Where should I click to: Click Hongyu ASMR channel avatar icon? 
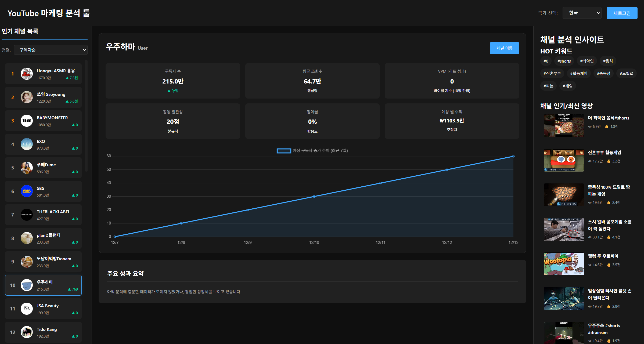27,74
